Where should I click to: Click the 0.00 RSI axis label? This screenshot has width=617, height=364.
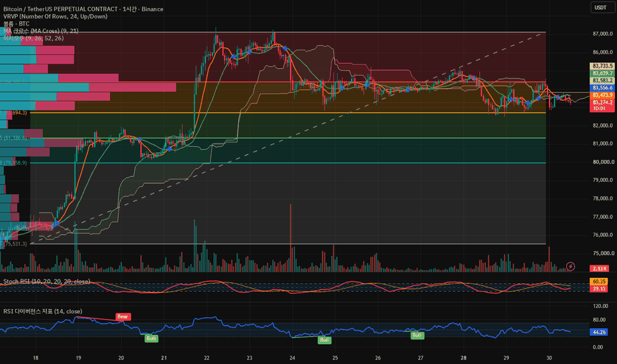[x=598, y=347]
